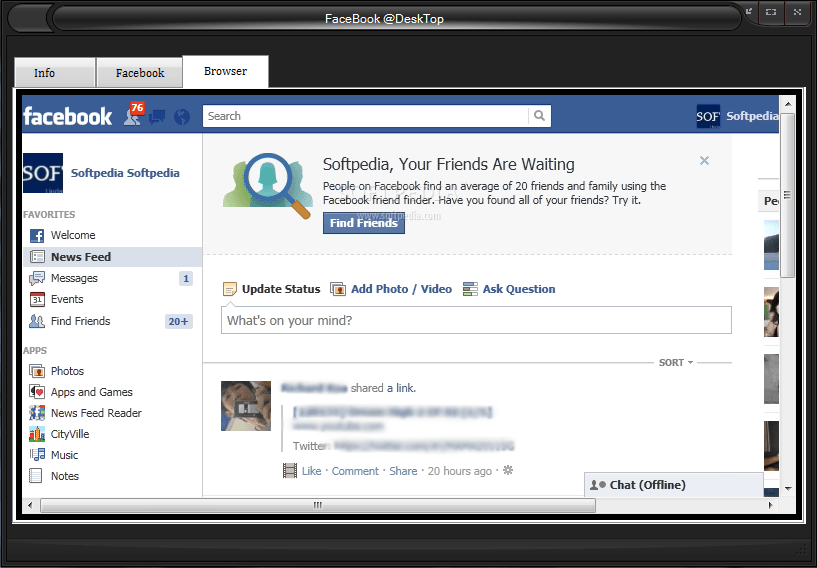Click the post privacy gear icon

[508, 471]
